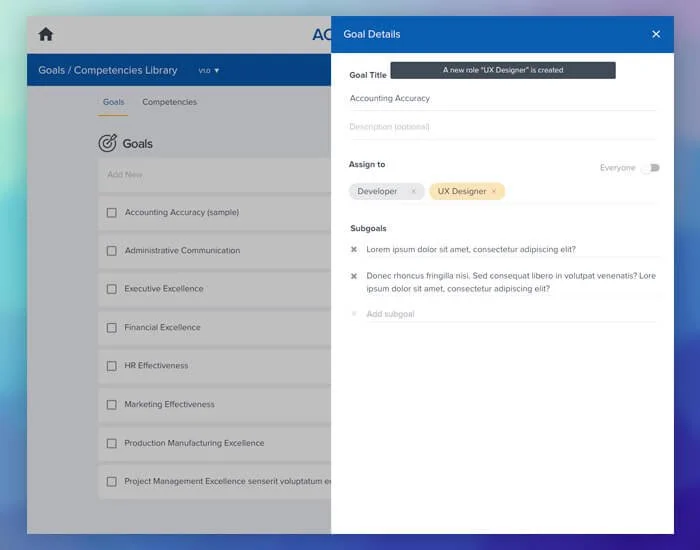Toggle the Everyone switch
700x550 pixels.
click(650, 168)
